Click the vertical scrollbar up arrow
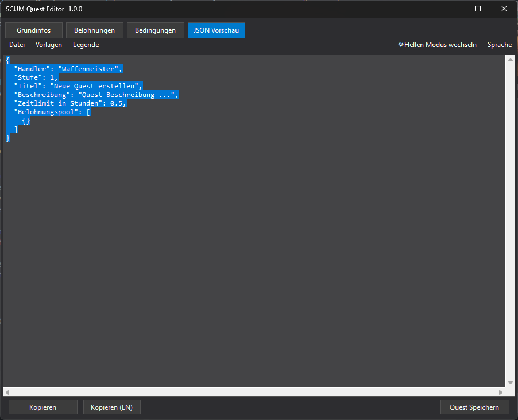This screenshot has width=518, height=420. [510, 60]
